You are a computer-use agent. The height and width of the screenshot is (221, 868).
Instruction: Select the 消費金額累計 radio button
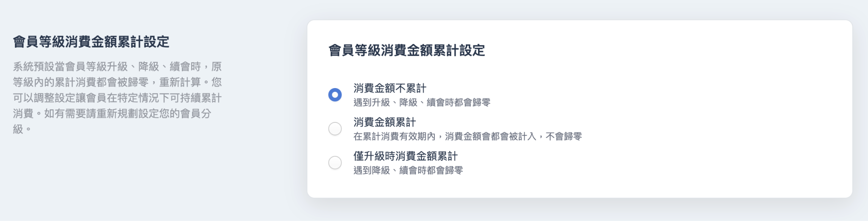(335, 129)
